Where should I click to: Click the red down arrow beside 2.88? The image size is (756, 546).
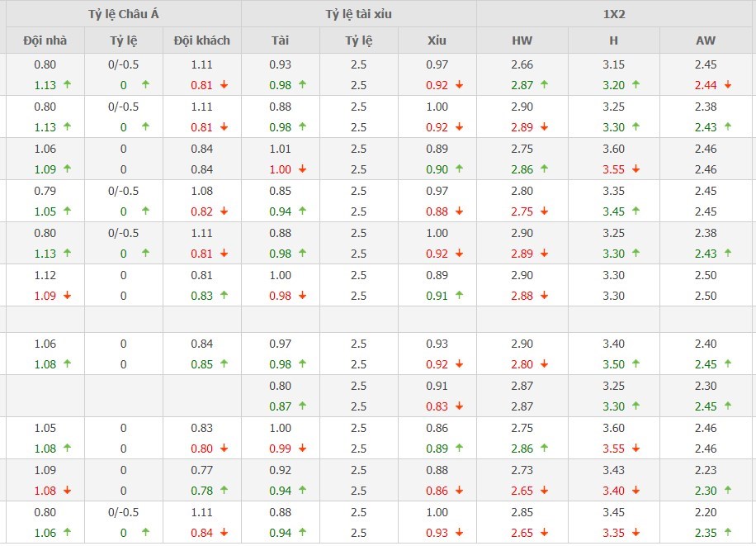[546, 296]
